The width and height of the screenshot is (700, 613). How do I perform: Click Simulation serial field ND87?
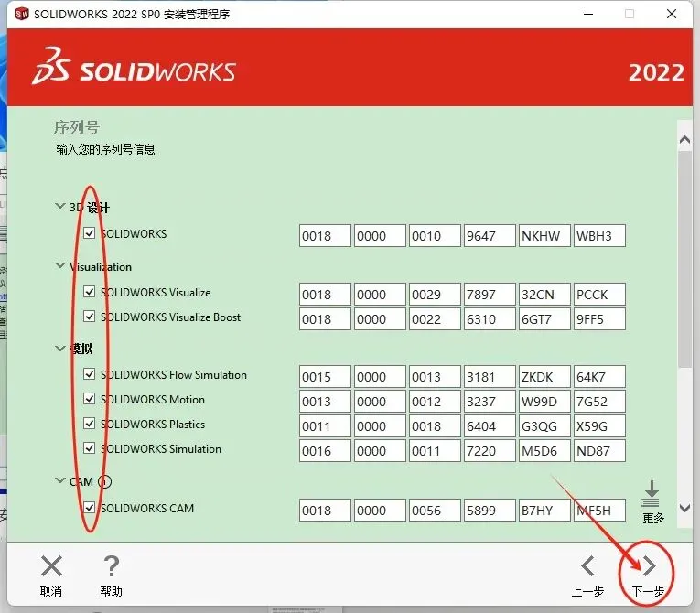599,451
